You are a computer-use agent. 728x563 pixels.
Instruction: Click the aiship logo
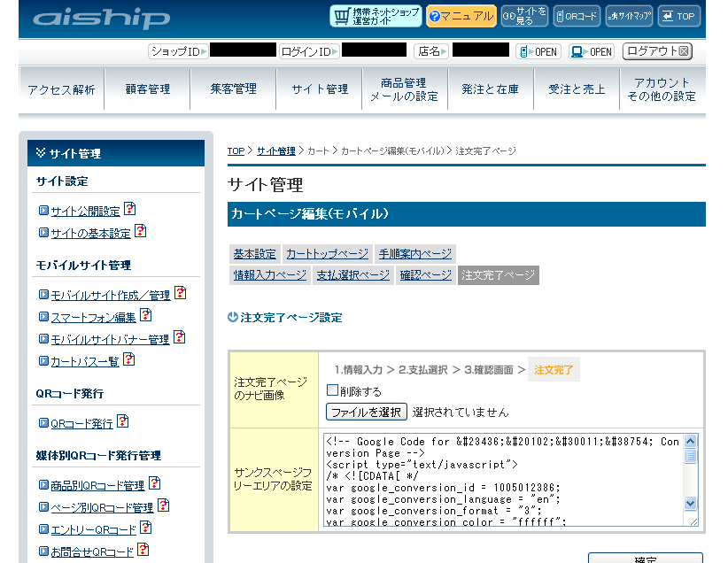(101, 18)
